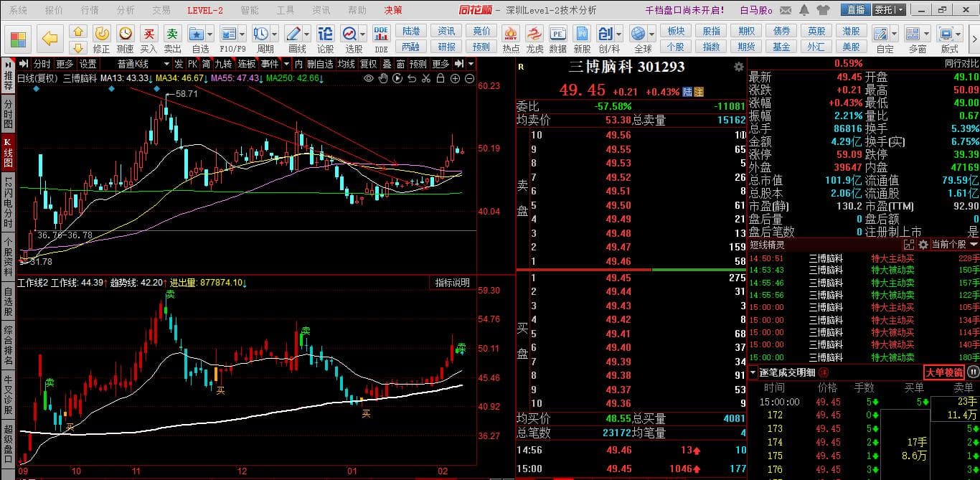Click the scissors icon above the chart
This screenshot has width=980, height=480.
pyautogui.click(x=426, y=78)
